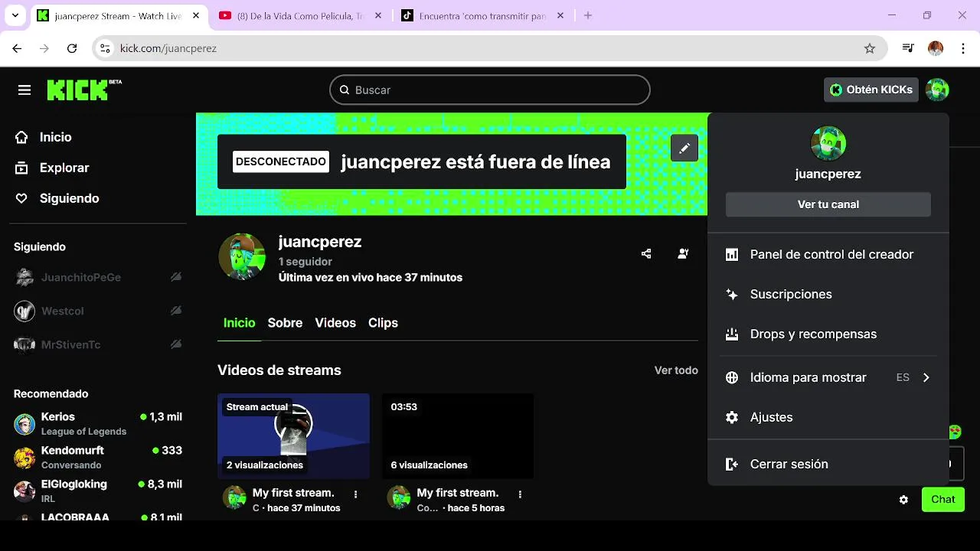This screenshot has width=980, height=551.
Task: Open recommended channel Kendomurft
Action: click(x=98, y=457)
